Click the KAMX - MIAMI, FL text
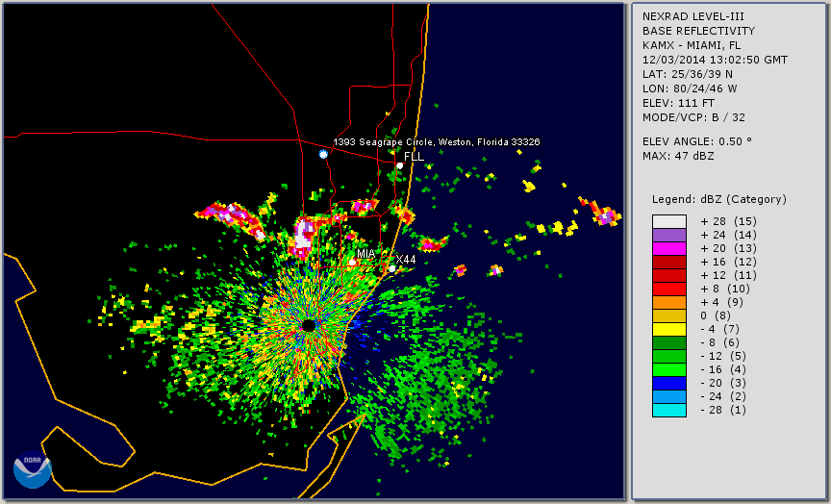Screen dimensions: 831x504 [692, 45]
